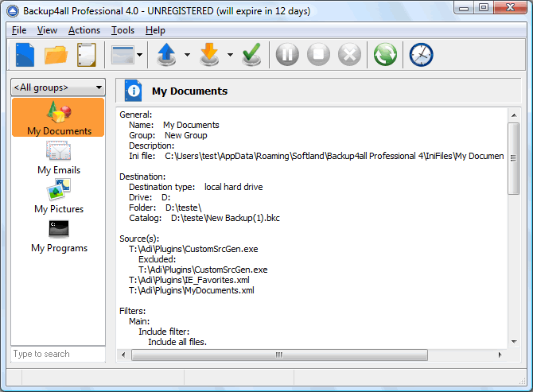Maximize the Backup4all window
Viewport: 533px width, 392px height.
[x=484, y=7]
